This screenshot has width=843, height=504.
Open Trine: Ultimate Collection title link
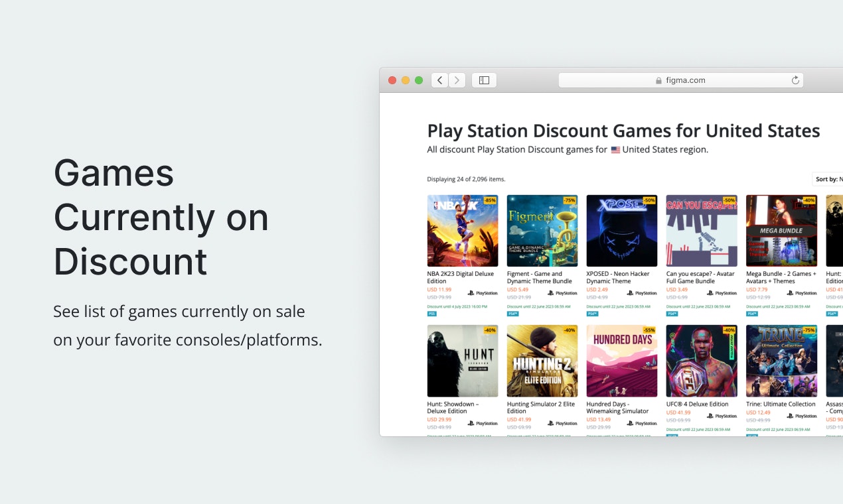(781, 404)
